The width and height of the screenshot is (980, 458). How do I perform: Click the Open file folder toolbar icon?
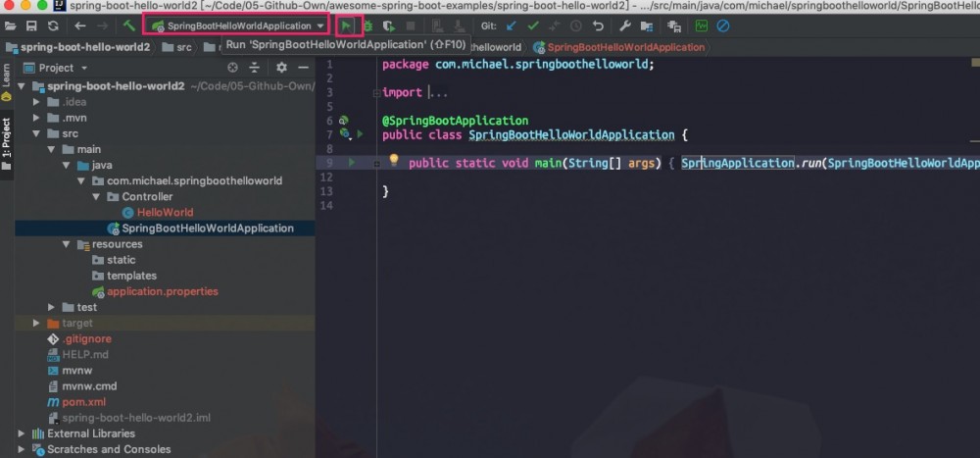pos(10,26)
